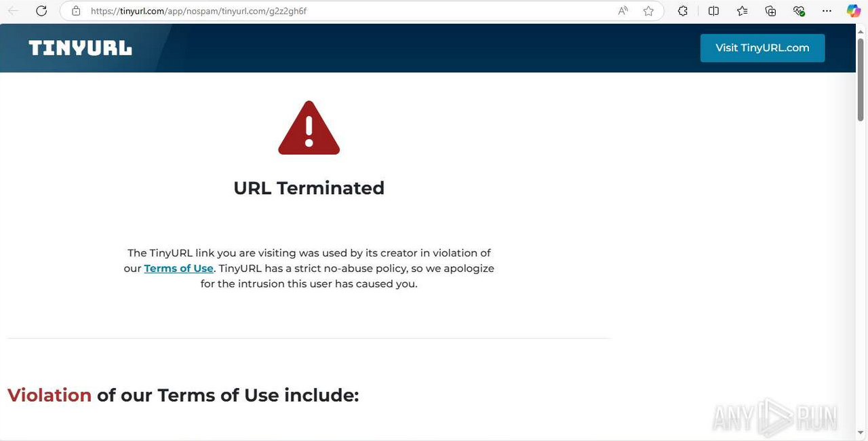Open Browser essentials heart icon

(799, 11)
